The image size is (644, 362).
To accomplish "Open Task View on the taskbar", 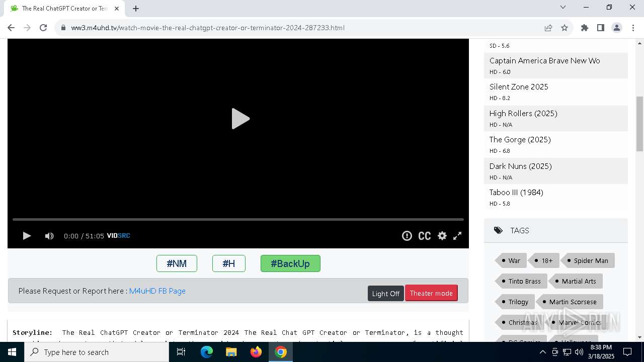I will point(181,352).
